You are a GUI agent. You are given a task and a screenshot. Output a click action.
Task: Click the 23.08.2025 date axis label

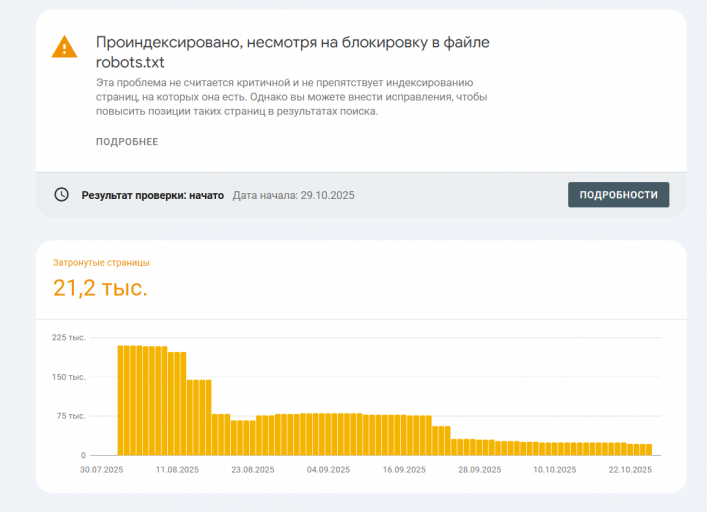click(253, 470)
